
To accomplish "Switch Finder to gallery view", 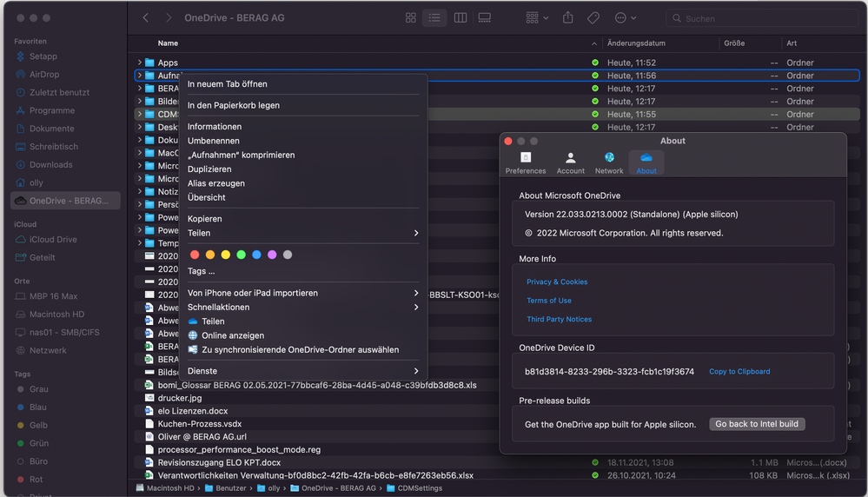I will click(485, 18).
